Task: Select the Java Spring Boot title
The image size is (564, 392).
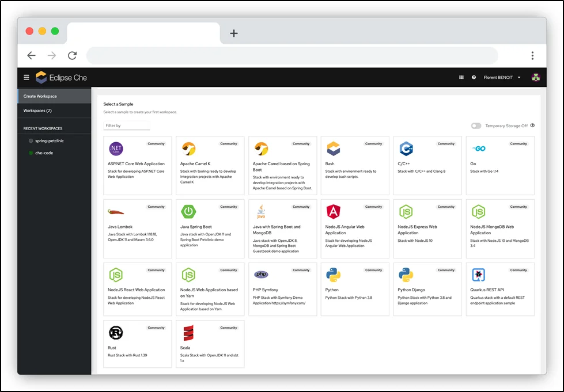Action: (196, 227)
